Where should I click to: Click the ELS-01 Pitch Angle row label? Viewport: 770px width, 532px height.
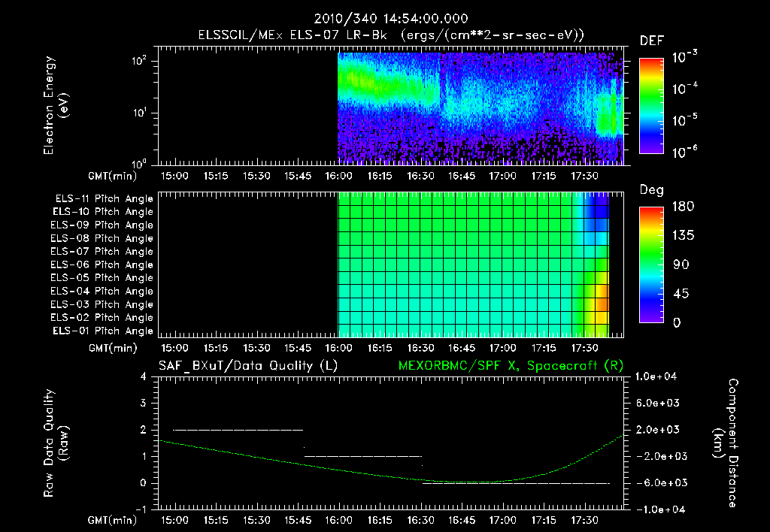[x=102, y=331]
